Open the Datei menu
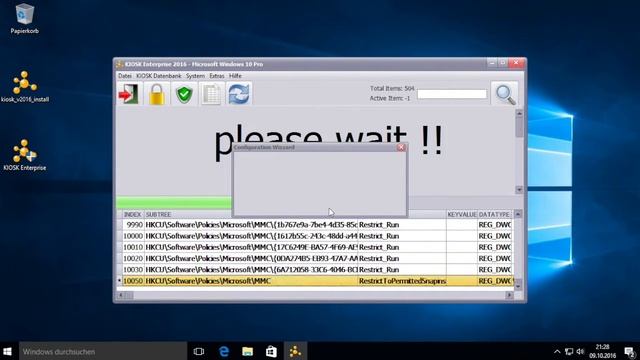The width and height of the screenshot is (640, 360). pos(125,76)
